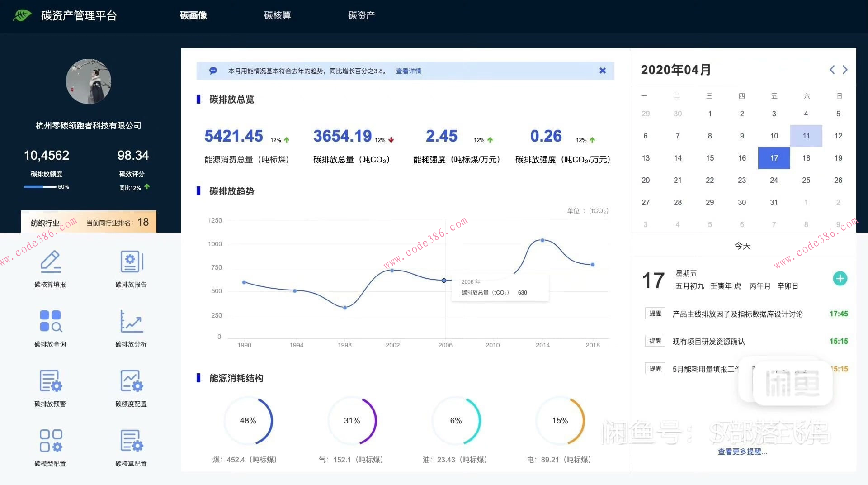Open the 碳排放预警 panel

50,388
